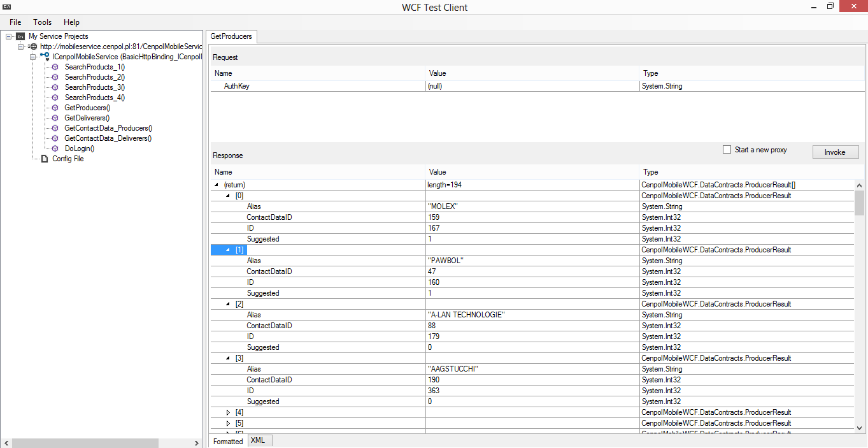Expand the [4] result item

[229, 412]
